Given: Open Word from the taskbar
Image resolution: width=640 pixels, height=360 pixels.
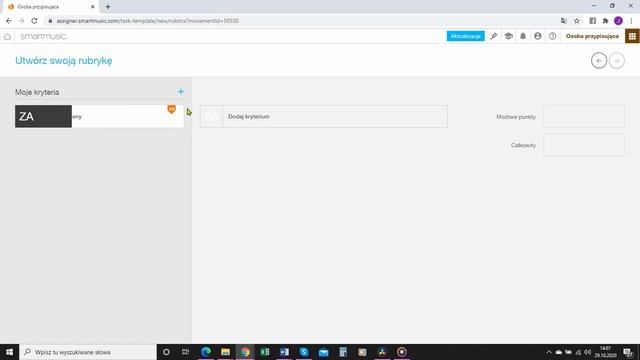Looking at the screenshot, I should (x=284, y=352).
